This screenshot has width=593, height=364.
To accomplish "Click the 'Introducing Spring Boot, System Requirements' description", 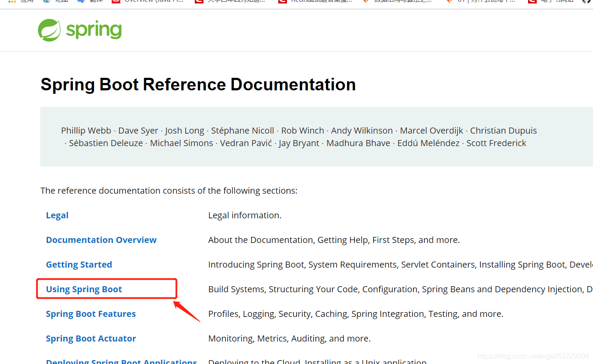I will click(x=400, y=265).
